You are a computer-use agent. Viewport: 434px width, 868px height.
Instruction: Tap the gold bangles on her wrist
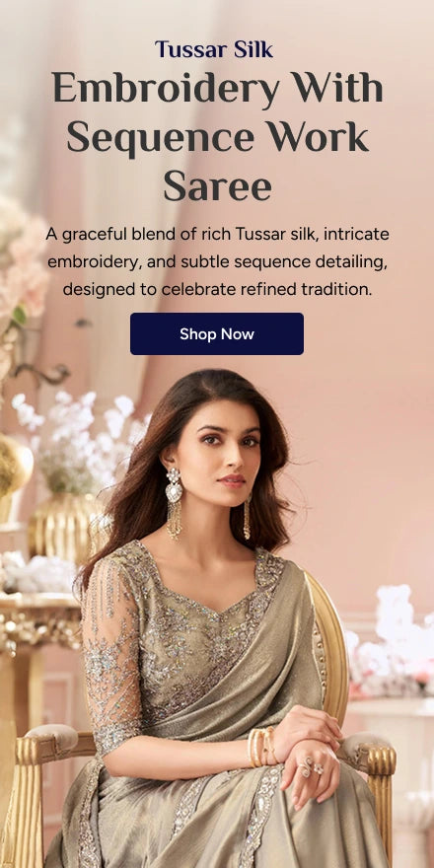(262, 747)
